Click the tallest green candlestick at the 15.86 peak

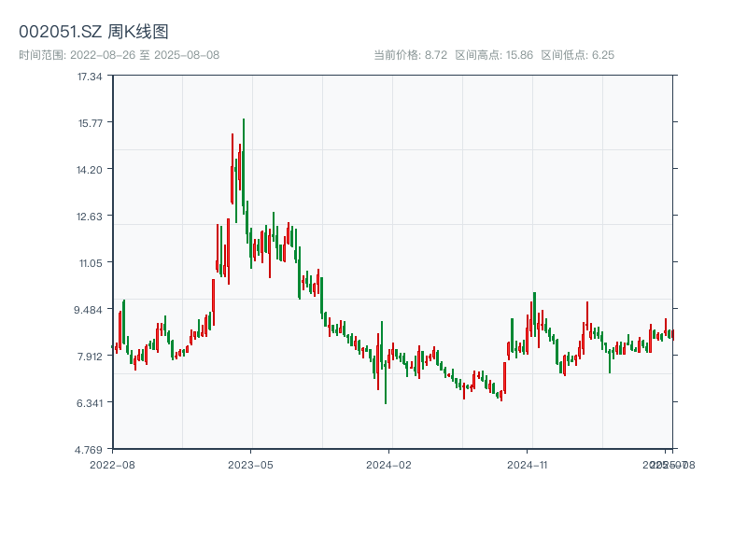coord(244,167)
